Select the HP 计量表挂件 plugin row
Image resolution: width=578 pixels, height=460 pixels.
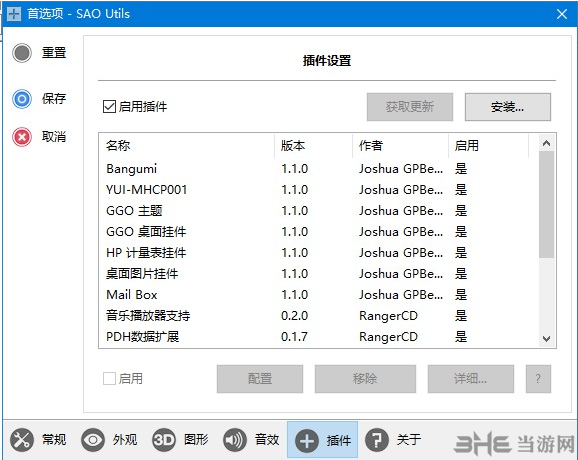318,253
